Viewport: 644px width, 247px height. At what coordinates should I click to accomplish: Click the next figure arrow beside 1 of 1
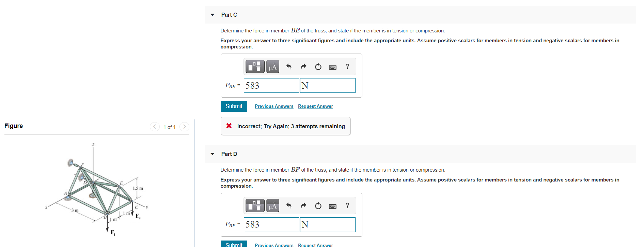point(184,127)
